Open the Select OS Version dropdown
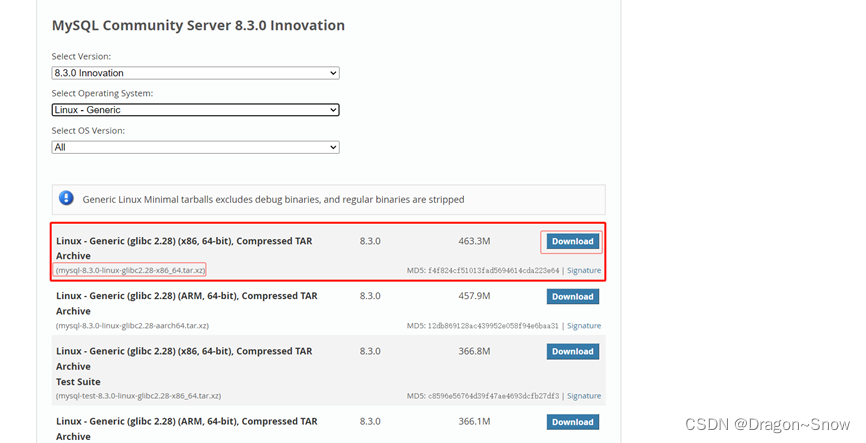The width and height of the screenshot is (866, 443). 196,147
